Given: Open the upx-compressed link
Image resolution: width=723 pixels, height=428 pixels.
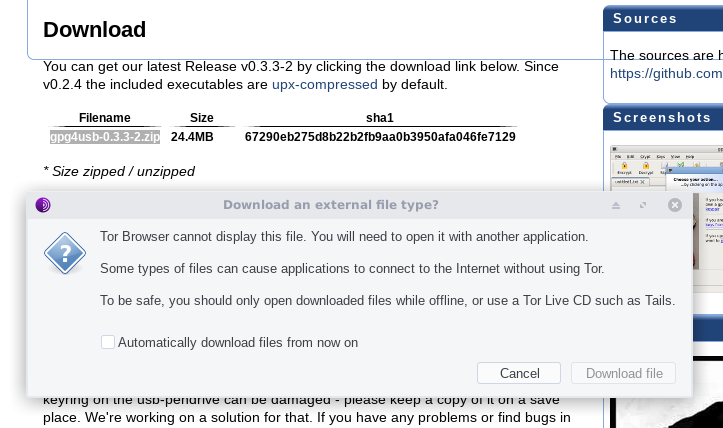Looking at the screenshot, I should tap(325, 85).
